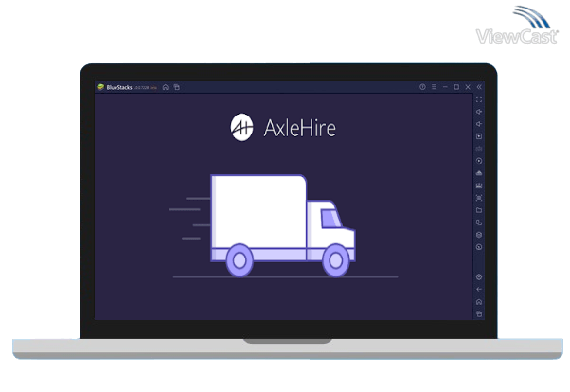Open the BlueStacks help icon

[x=422, y=87]
